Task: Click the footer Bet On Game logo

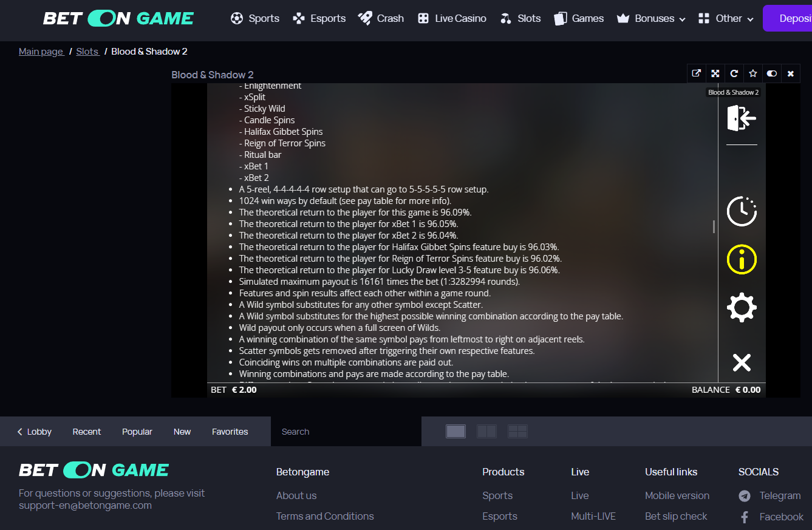Action: point(94,470)
